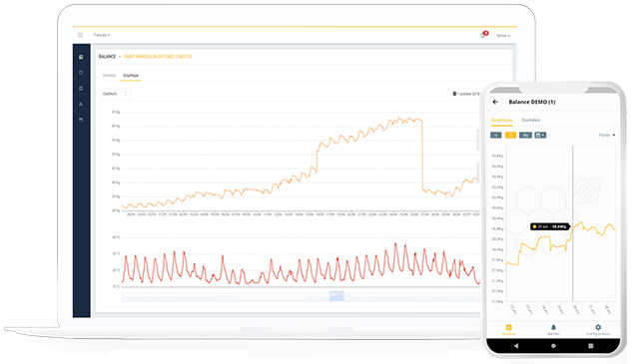Click the first icon in dark sidebar
This screenshot has height=364, width=634.
pos(81,57)
